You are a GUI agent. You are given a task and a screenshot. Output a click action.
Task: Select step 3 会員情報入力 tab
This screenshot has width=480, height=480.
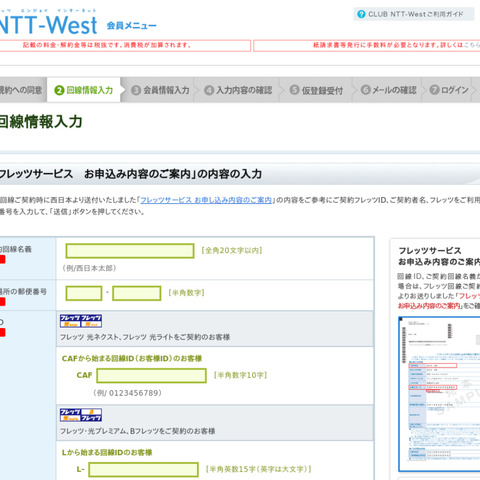[160, 90]
